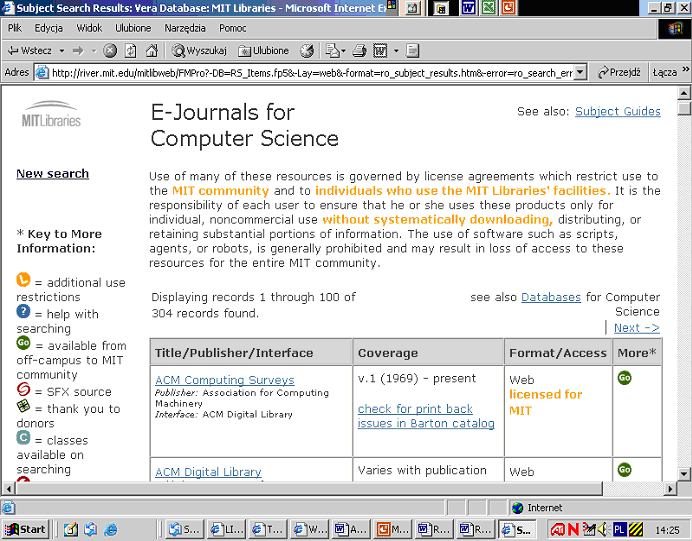Open the Wyszukaj search toolbar button
This screenshot has width=692, height=541.
200,50
